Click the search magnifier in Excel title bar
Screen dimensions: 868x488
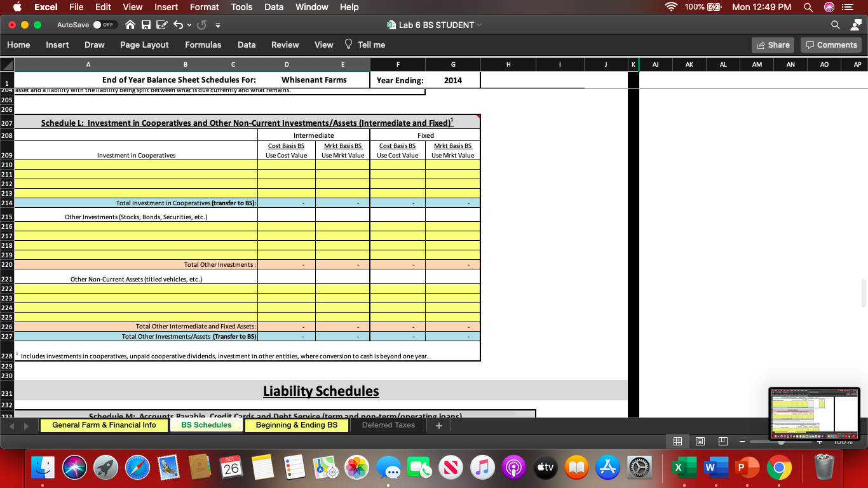[x=836, y=25]
